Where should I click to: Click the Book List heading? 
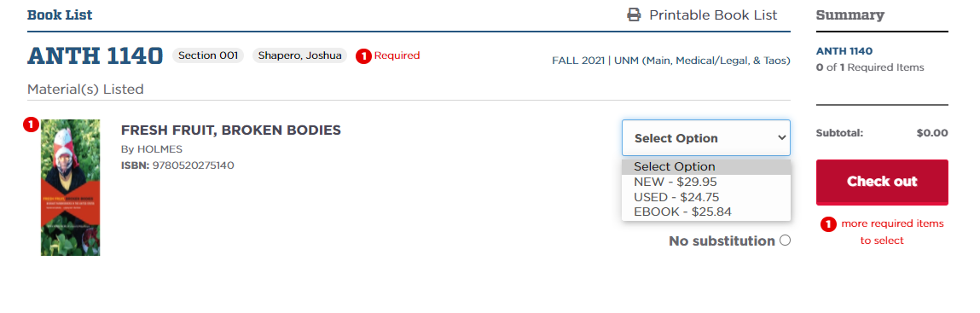coord(60,15)
